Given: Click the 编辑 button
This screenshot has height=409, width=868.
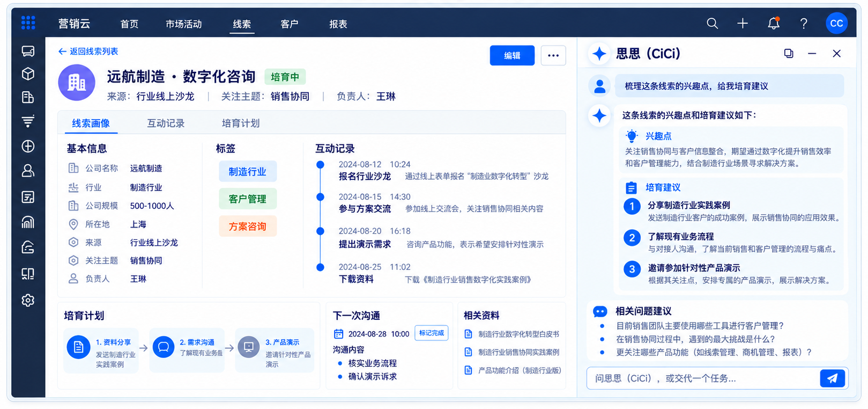Looking at the screenshot, I should click(x=512, y=55).
